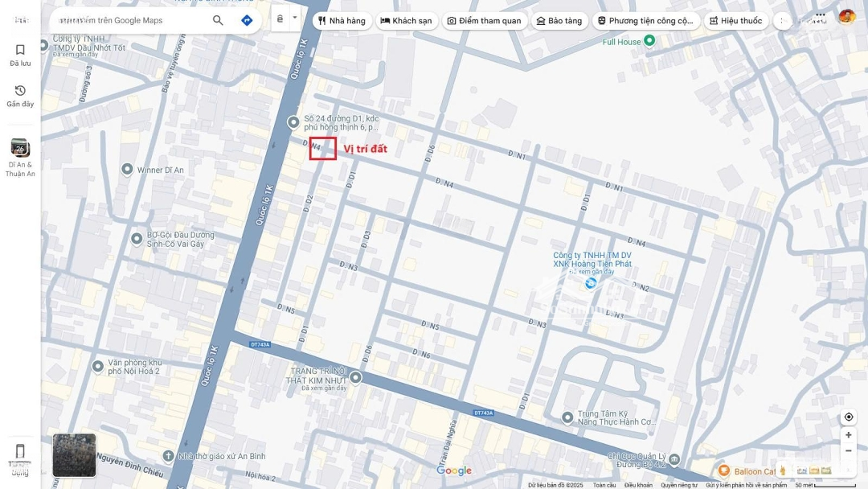Screen dimensions: 868x489
Task: Filter by Nhà hàng restaurants
Action: coord(342,21)
